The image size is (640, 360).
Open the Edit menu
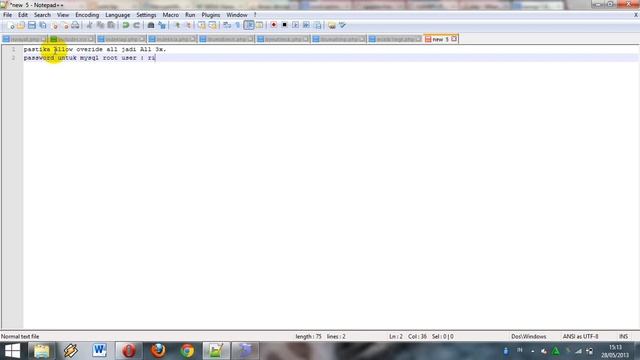[23, 15]
